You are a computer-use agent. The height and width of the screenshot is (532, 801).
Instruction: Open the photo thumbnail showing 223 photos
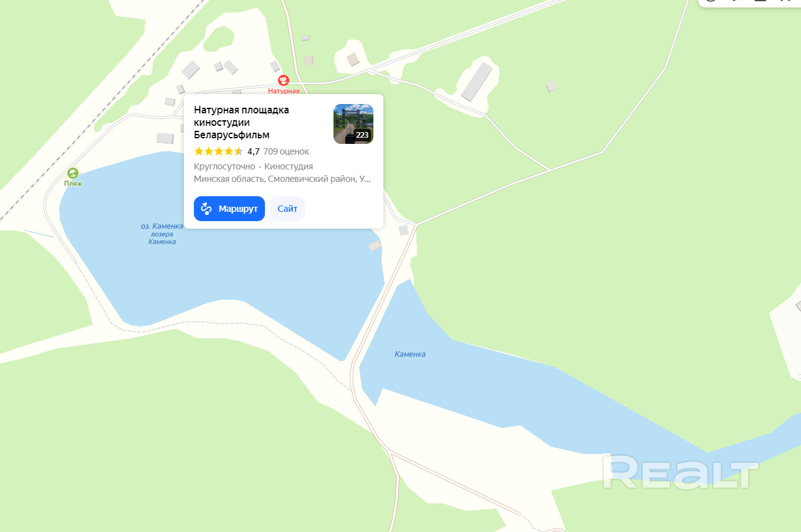coord(353,124)
